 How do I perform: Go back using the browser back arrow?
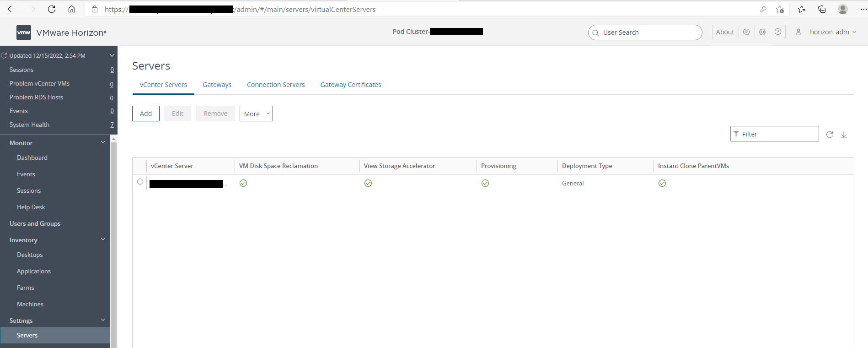11,9
